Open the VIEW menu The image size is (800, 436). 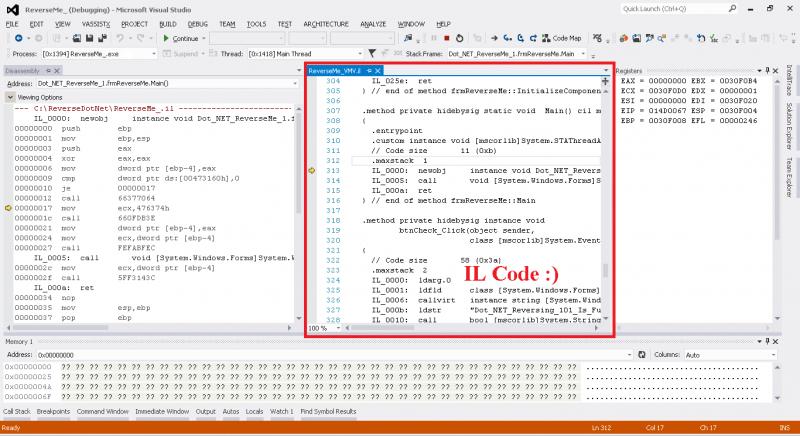(x=62, y=24)
